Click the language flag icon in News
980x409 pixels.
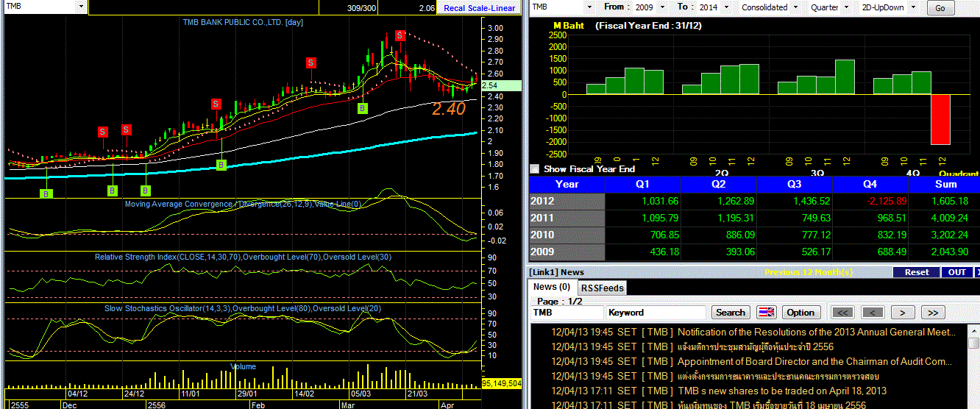pyautogui.click(x=767, y=313)
